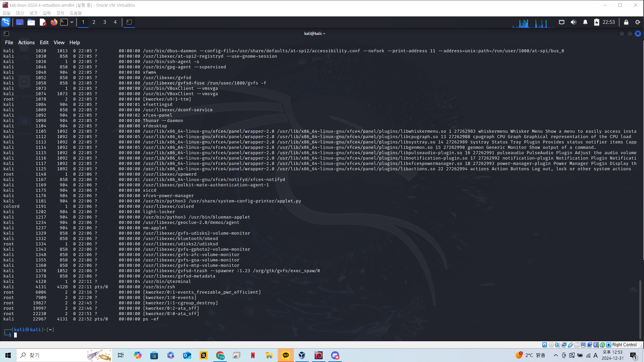The image size is (644, 362).
Task: Launch Firefox from the Kali panel
Action: coord(54,22)
